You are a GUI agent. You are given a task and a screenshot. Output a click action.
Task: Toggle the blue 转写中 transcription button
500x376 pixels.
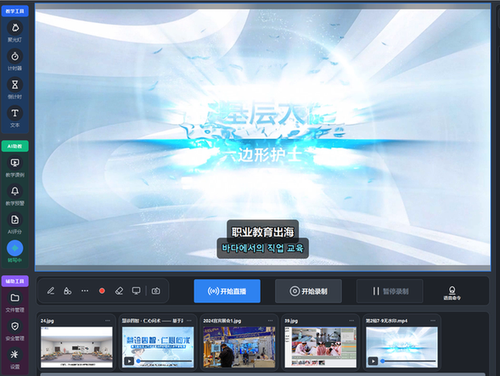point(15,248)
